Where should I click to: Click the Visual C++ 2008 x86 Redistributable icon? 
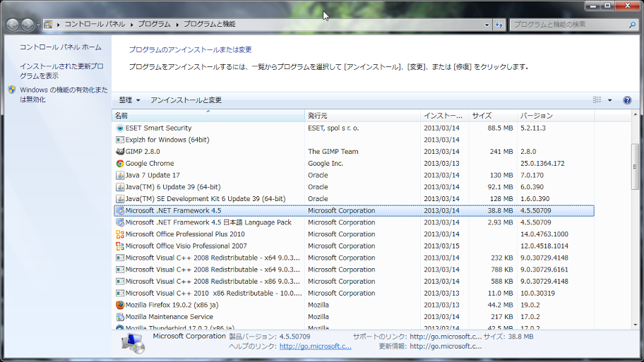(x=120, y=282)
